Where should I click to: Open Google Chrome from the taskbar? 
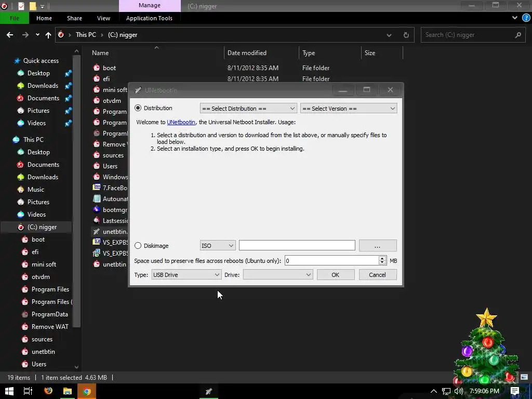coord(87,391)
